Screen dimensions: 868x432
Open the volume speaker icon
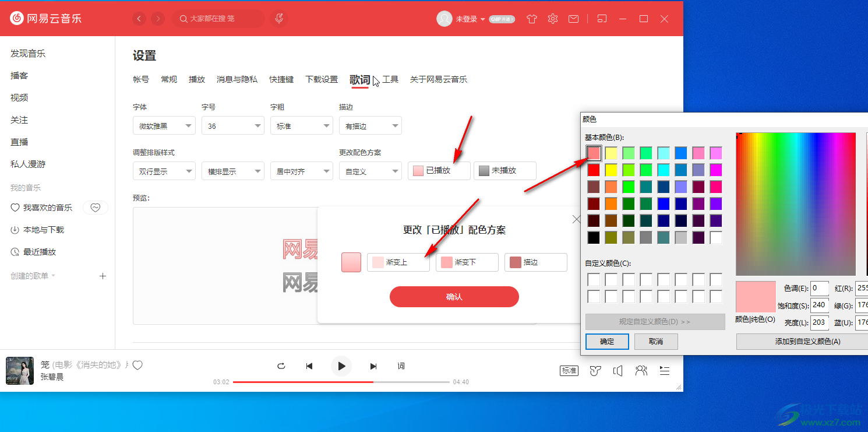[618, 371]
